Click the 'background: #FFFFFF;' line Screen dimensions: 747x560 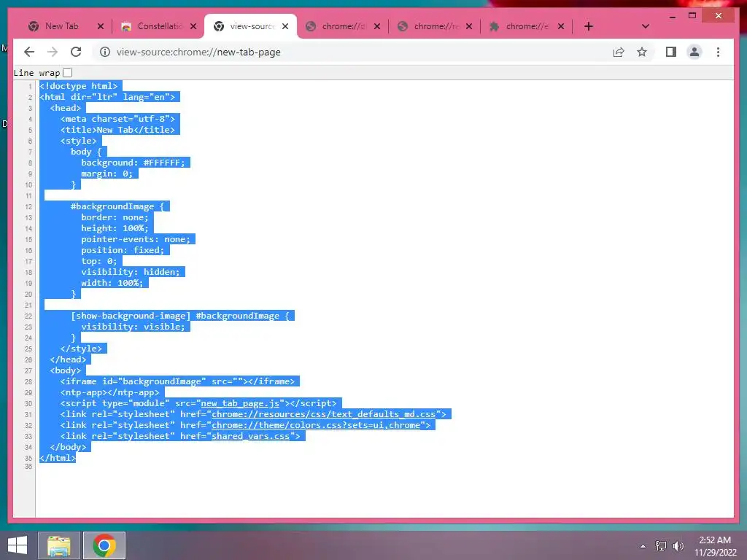(133, 163)
